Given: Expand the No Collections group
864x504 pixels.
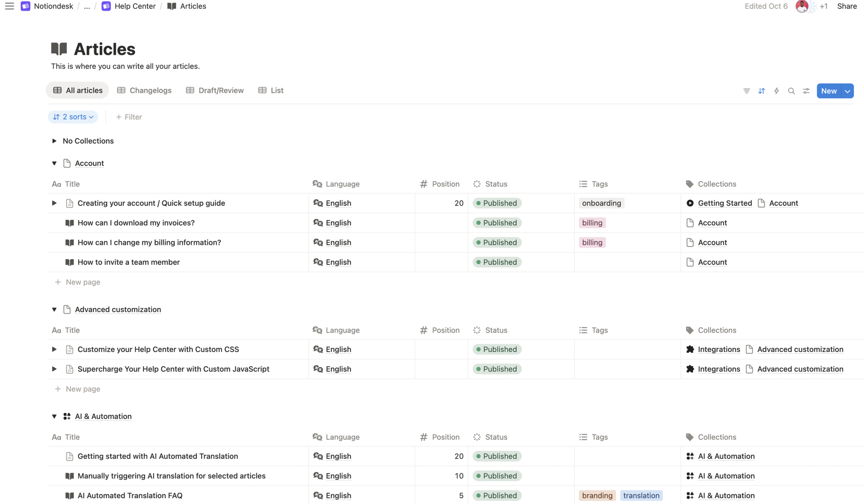Looking at the screenshot, I should [54, 141].
